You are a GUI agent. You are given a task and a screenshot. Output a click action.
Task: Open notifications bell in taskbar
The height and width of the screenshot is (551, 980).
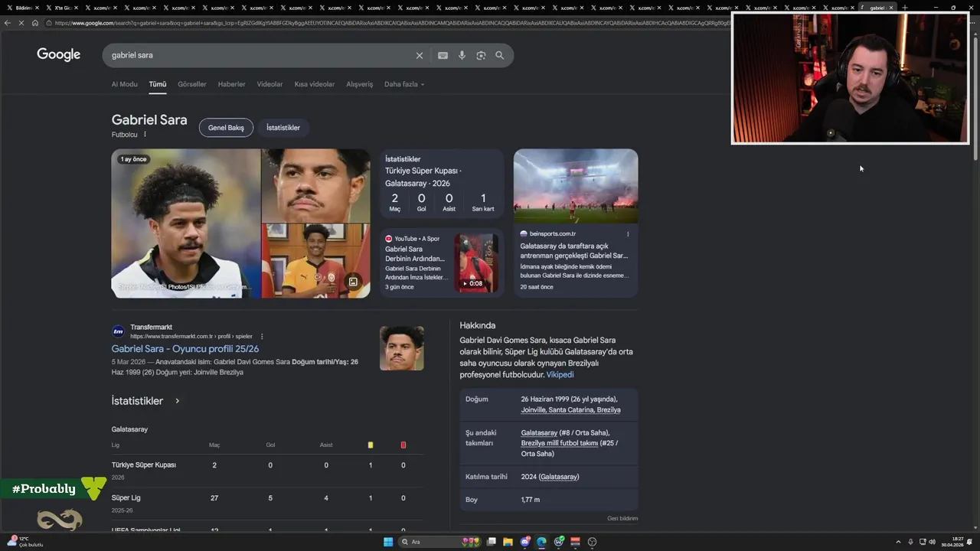(x=969, y=542)
